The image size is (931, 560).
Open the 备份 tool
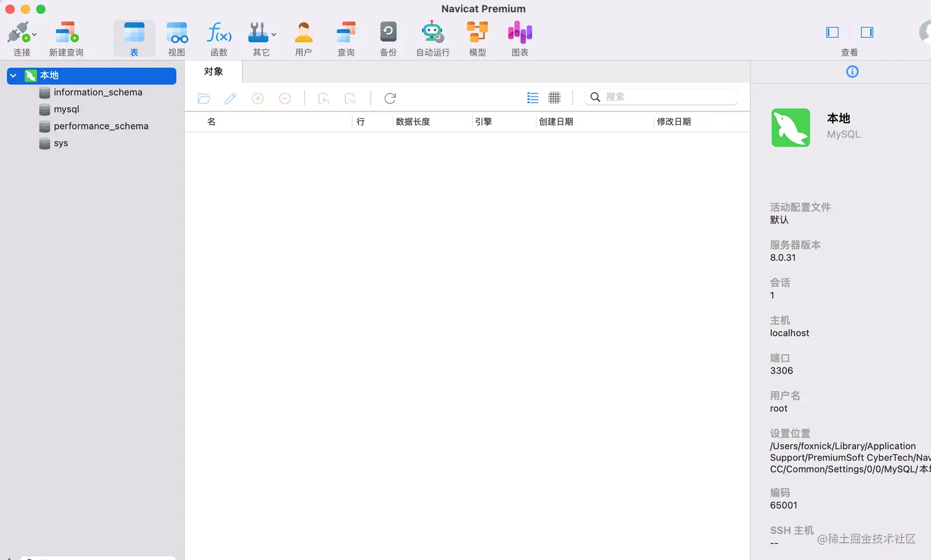[389, 37]
